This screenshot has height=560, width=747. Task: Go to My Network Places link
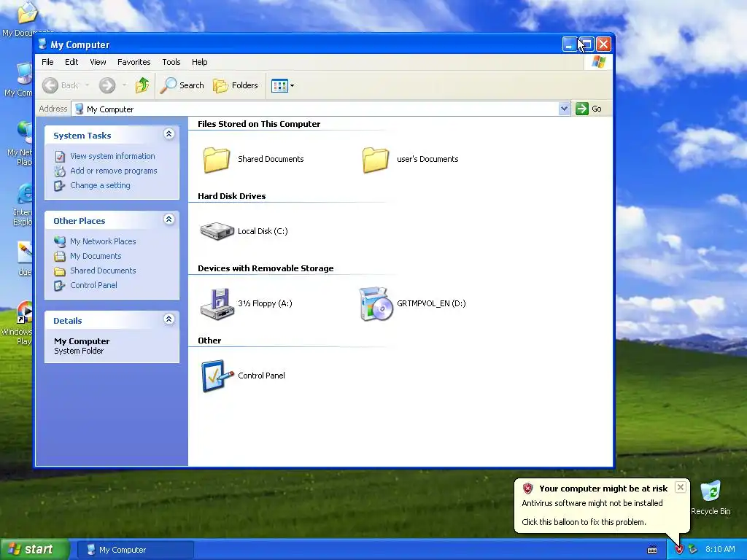[103, 241]
